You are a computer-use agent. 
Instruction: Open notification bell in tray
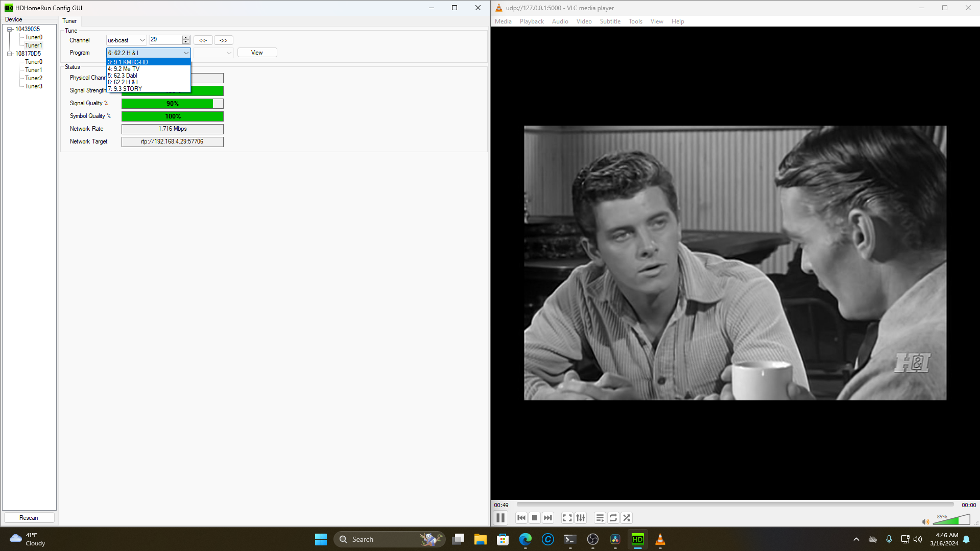[x=966, y=539]
